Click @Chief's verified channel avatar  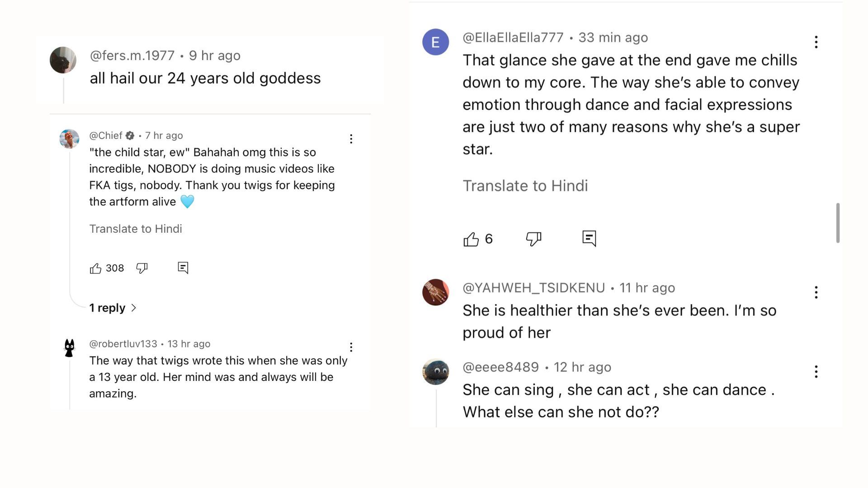[69, 139]
